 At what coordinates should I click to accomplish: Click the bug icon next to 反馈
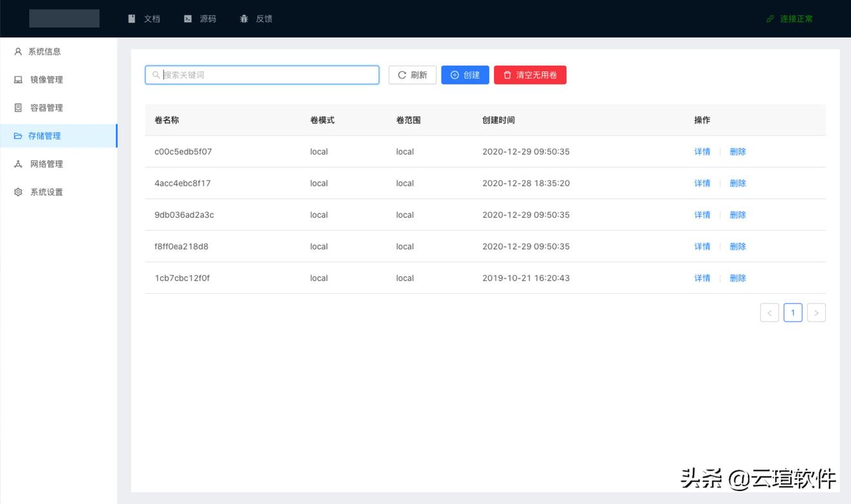tap(244, 19)
